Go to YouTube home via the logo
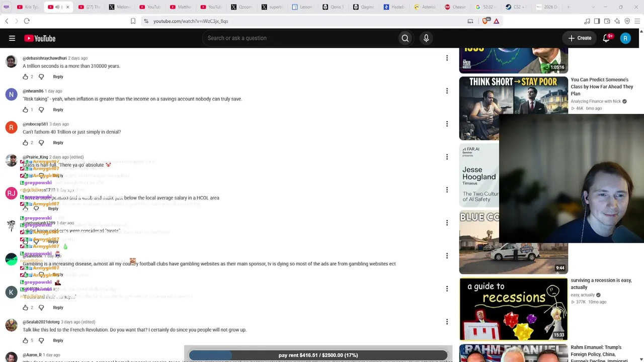This screenshot has width=644, height=362. pyautogui.click(x=40, y=38)
